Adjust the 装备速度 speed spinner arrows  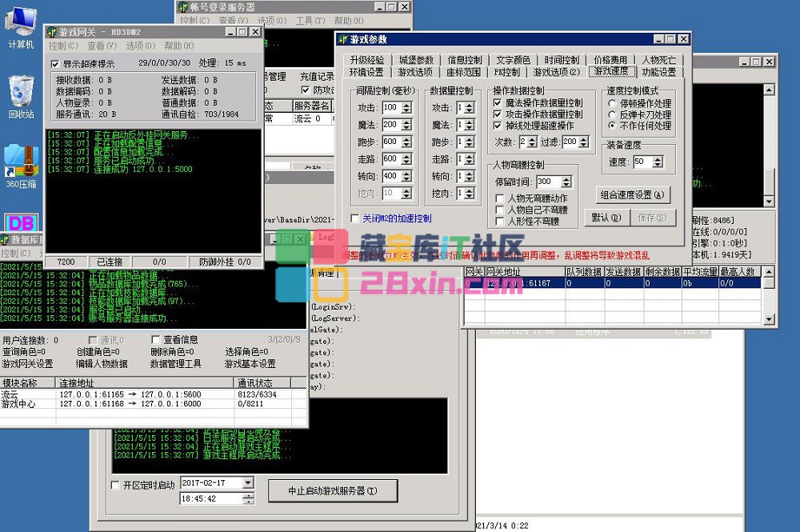point(658,162)
